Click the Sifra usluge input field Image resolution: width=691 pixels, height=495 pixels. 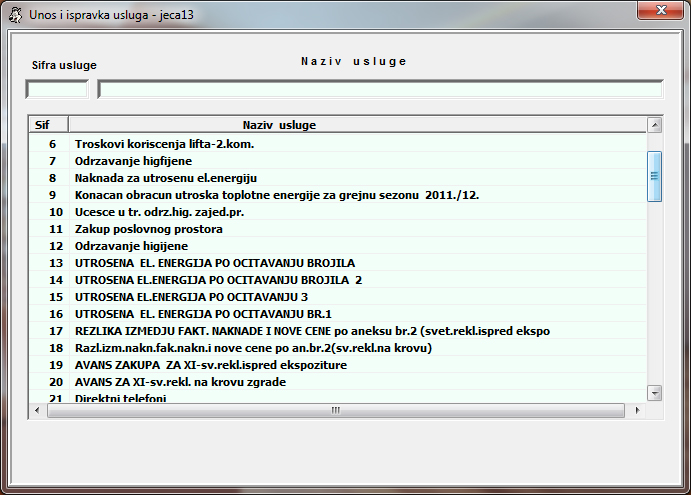tap(57, 89)
